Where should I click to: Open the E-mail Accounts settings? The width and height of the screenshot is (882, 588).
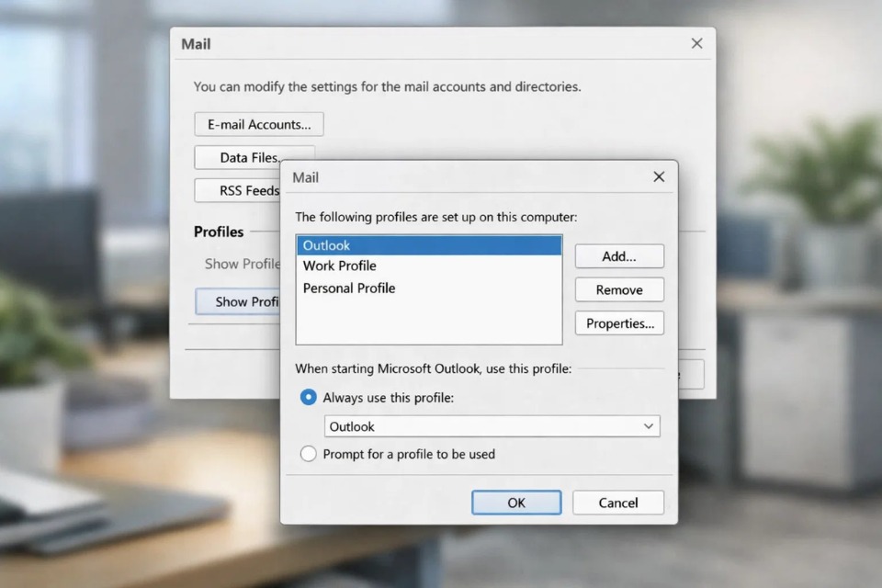(258, 124)
